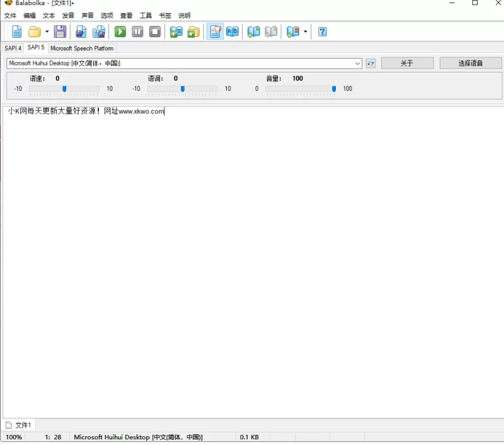Maximize the Balabolka window
The width and height of the screenshot is (504, 445).
pos(475,3)
